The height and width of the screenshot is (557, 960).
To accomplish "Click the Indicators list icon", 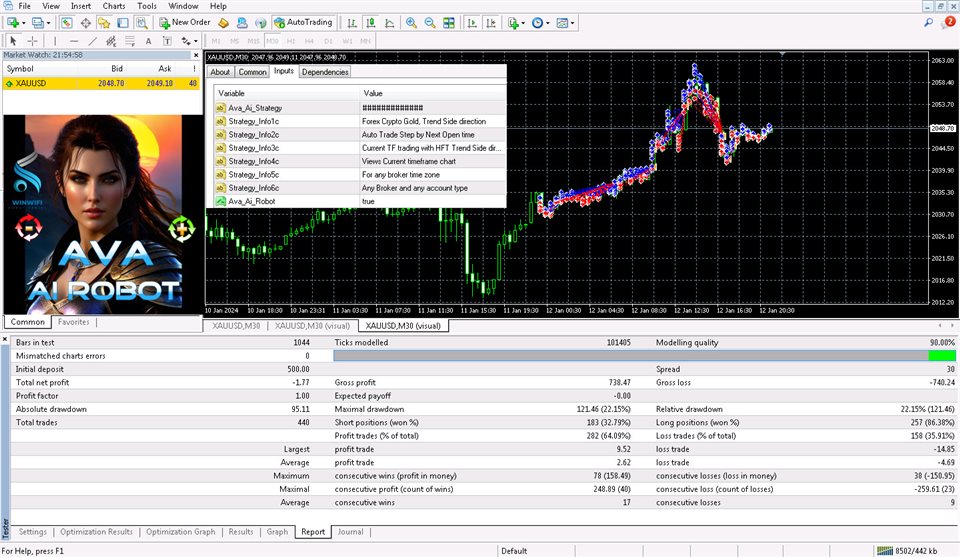I will point(513,23).
